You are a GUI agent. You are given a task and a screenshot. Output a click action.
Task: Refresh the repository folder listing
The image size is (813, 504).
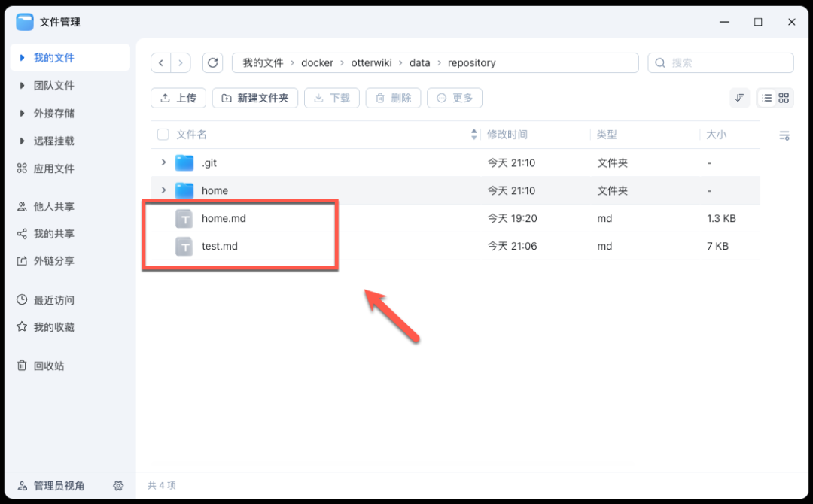212,63
